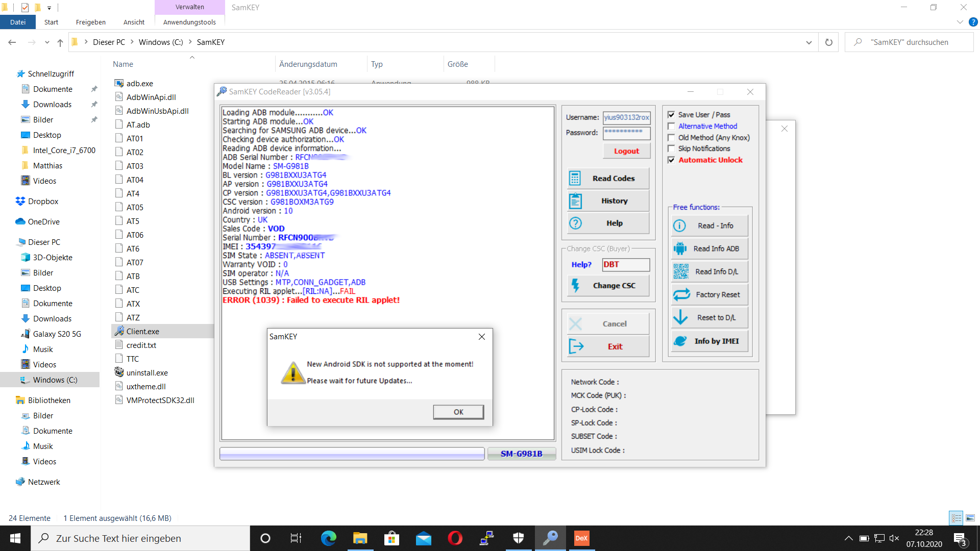Select Client.exe in the file list

tap(142, 332)
